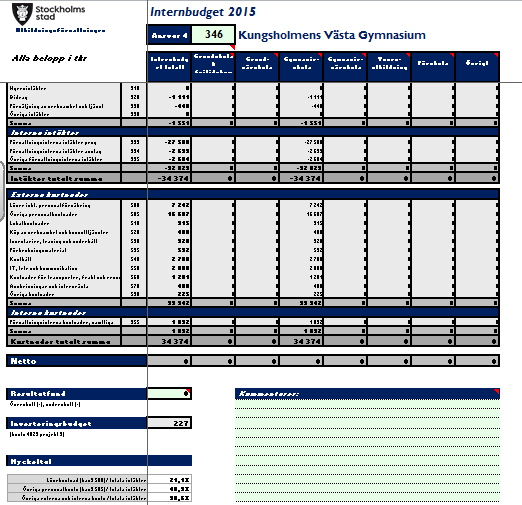This screenshot has width=522, height=505.
Task: Select the Kosthåll row label
Action: (21, 259)
